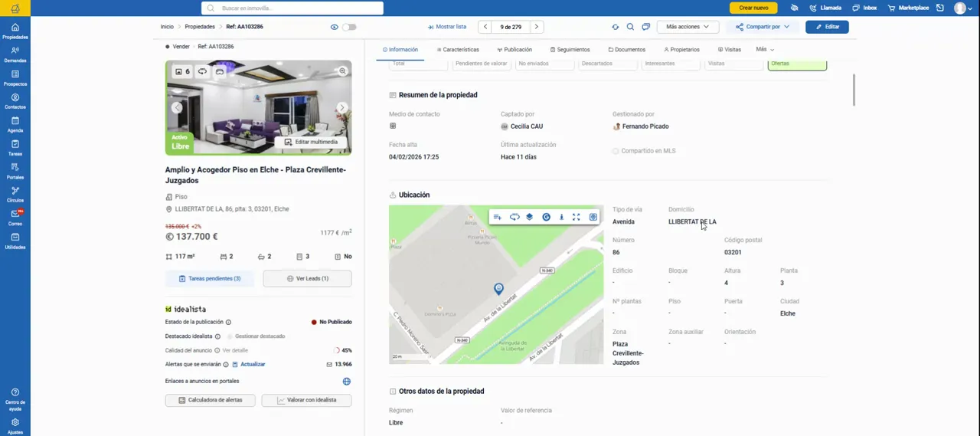The image size is (980, 436).
Task: Click the Propiedades breadcrumb link
Action: [x=200, y=27]
